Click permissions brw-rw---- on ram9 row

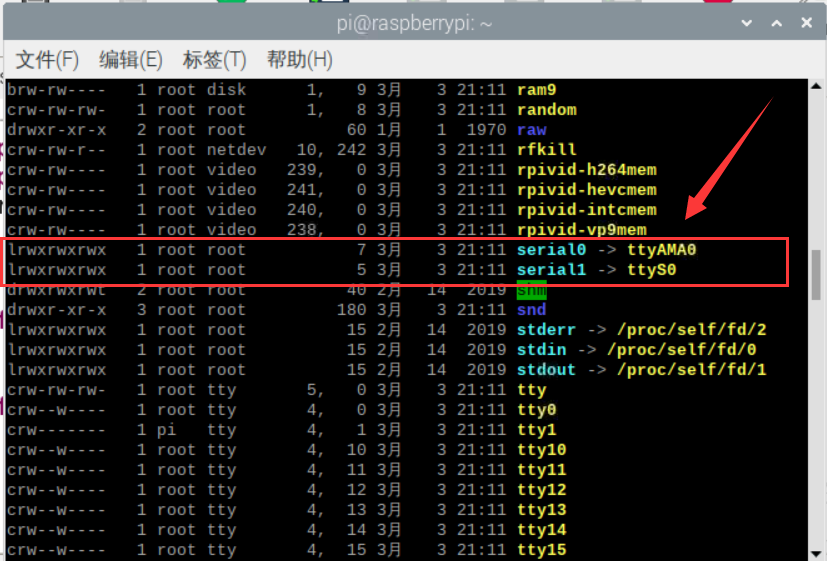pos(56,90)
